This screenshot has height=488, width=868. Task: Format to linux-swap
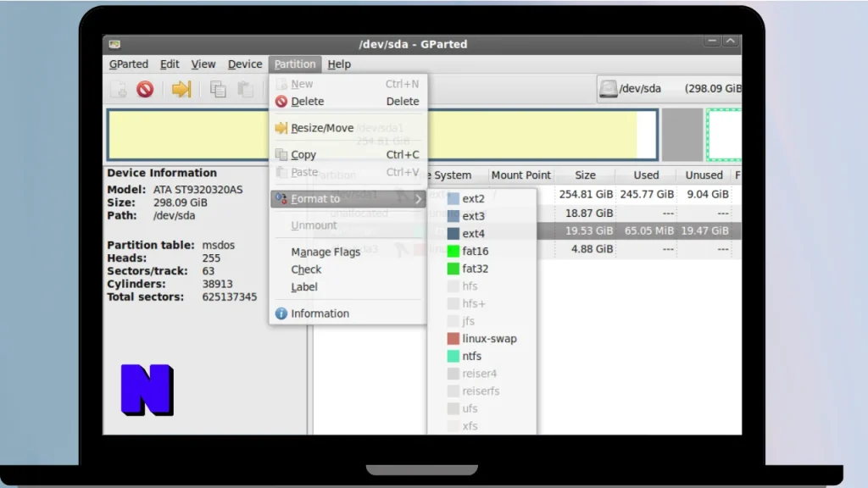(481, 339)
